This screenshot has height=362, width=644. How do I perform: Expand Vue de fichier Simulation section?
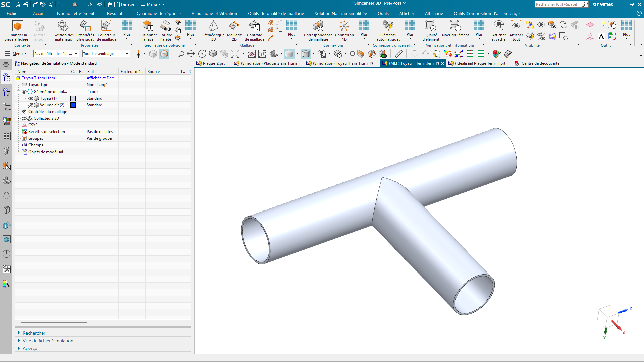pos(48,341)
